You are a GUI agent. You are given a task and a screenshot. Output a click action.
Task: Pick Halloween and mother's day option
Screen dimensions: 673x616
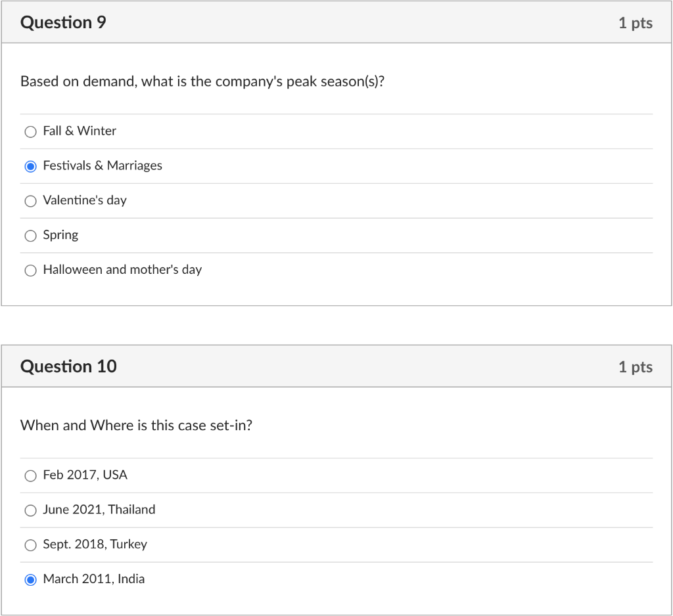30,270
